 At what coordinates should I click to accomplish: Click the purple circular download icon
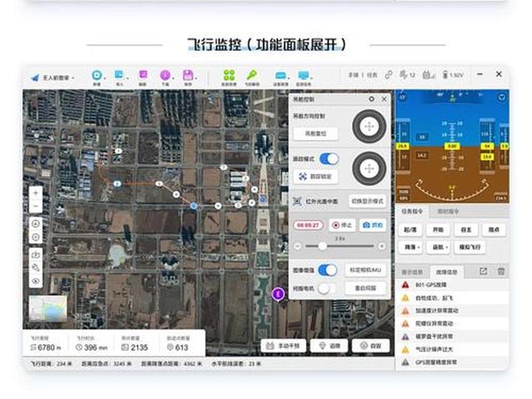tap(165, 75)
